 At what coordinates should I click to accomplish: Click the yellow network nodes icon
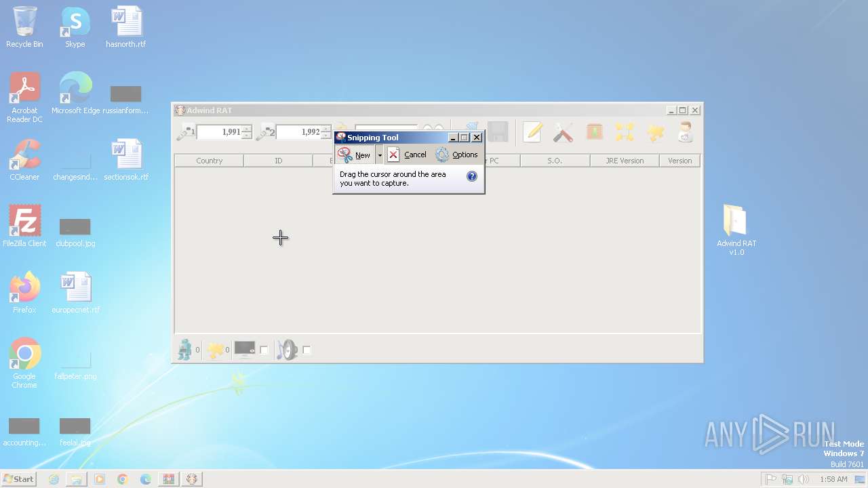(625, 132)
